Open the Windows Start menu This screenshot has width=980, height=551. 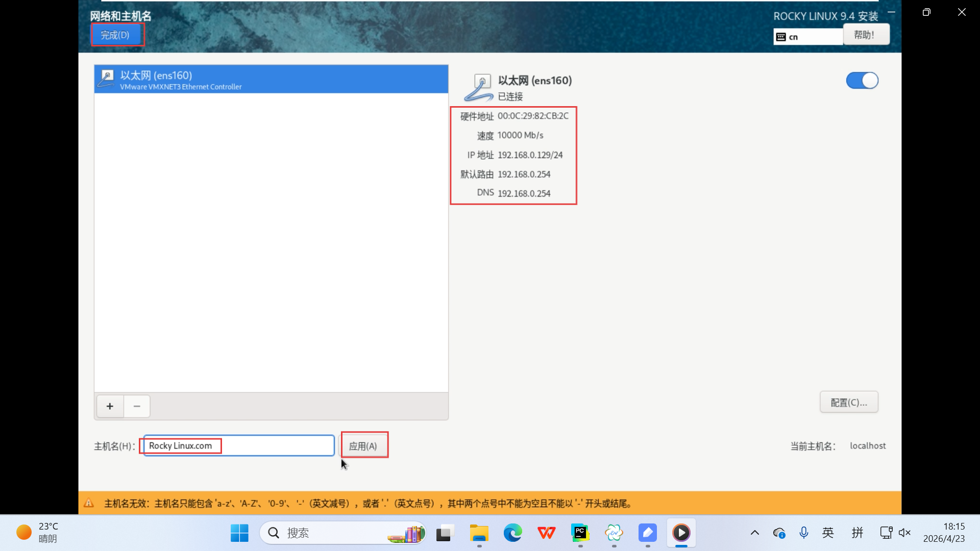239,533
